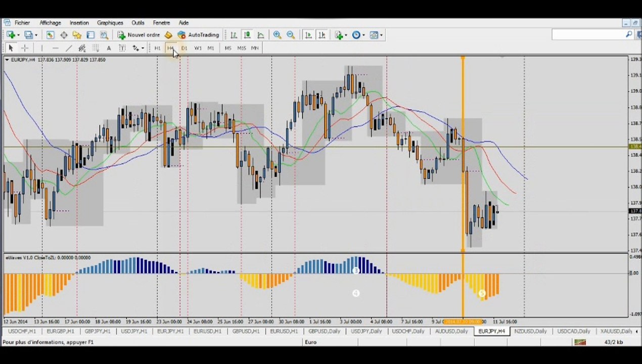Screen dimensions: 642x364
Task: Open the Affichage menu
Action: [x=50, y=23]
